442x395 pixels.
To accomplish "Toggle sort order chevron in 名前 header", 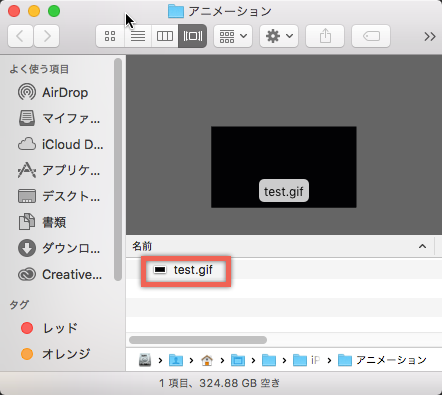I will [422, 246].
